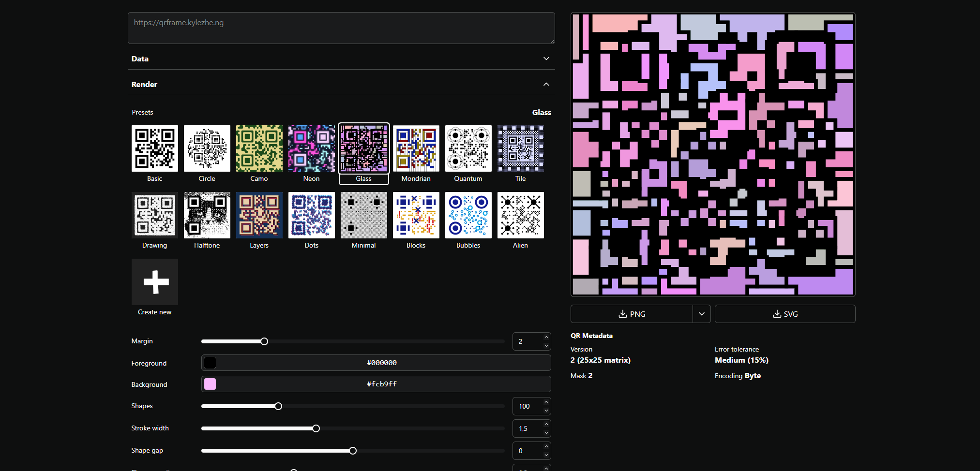Expand the Data section

point(341,59)
